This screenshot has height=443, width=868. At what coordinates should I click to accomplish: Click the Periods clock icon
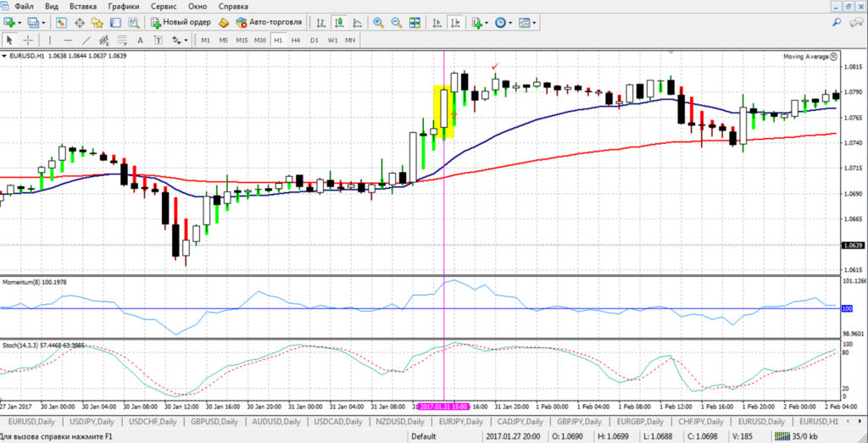[500, 23]
